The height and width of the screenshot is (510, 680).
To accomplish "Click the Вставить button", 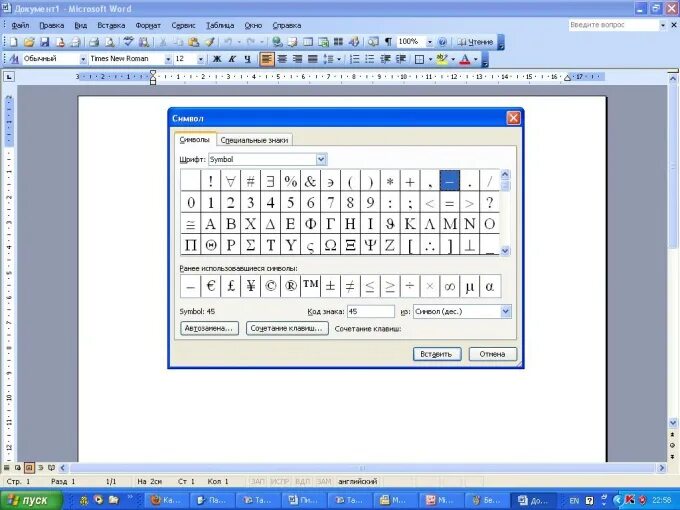I will (x=437, y=354).
